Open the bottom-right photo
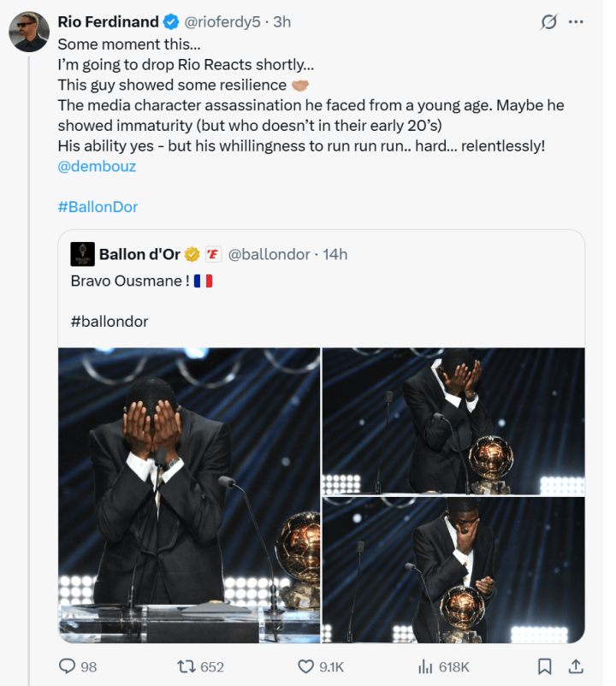Viewport: 616px width, 686px height. (453, 571)
